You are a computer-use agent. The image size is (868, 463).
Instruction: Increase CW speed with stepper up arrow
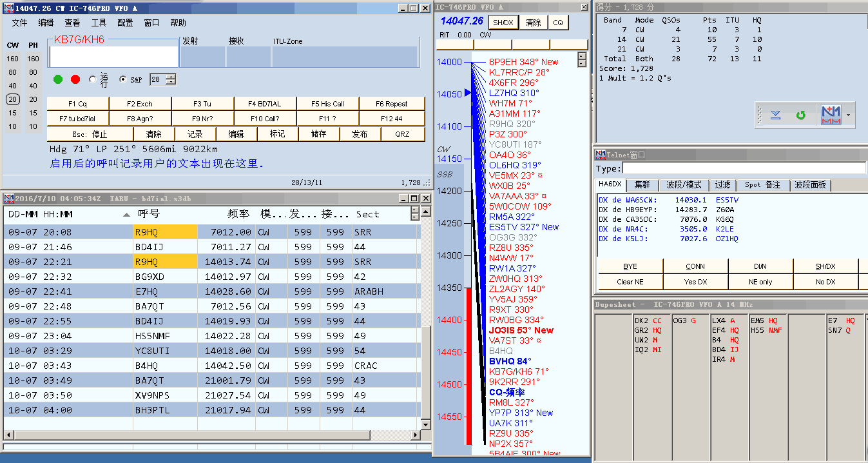171,77
